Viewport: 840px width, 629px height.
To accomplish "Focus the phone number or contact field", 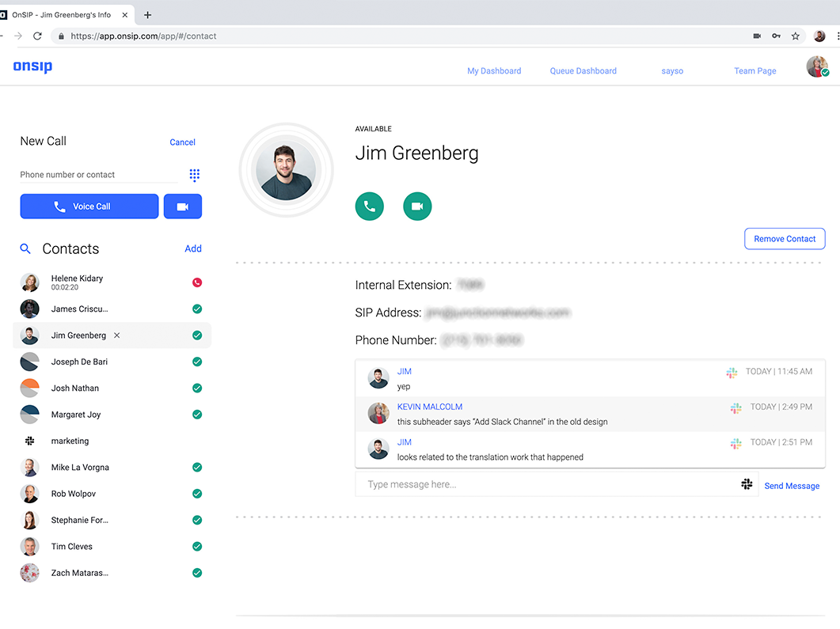I will pos(98,175).
